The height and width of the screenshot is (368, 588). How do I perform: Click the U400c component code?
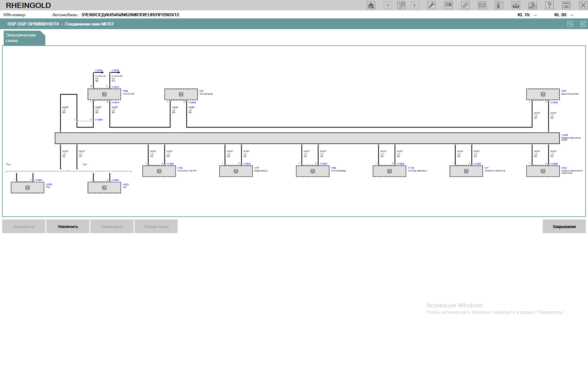point(126,184)
